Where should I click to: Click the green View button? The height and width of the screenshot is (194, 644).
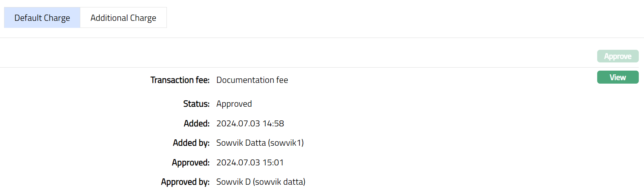617,77
